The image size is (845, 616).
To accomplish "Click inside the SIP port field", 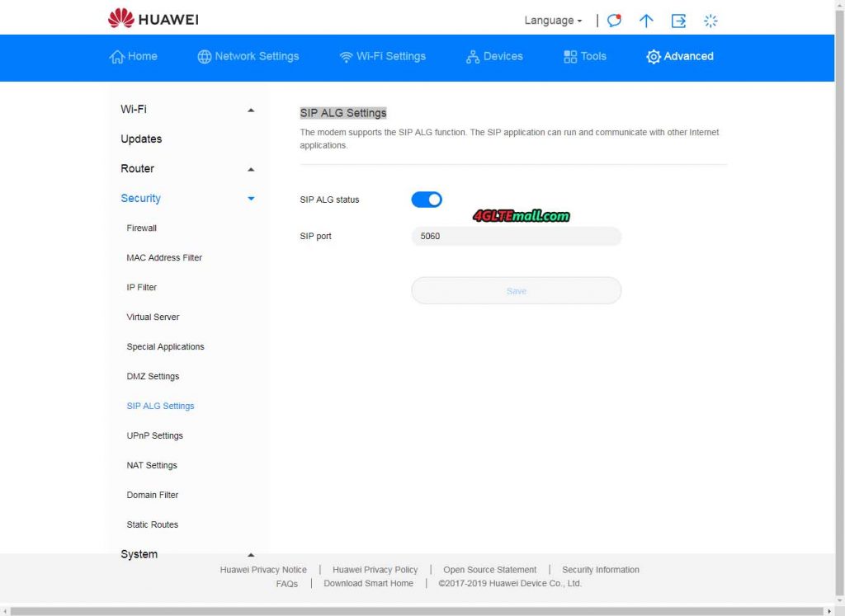I will click(516, 236).
